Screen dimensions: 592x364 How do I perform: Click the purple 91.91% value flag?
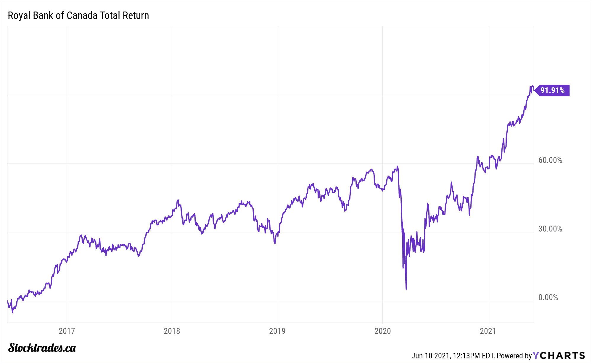tap(552, 90)
